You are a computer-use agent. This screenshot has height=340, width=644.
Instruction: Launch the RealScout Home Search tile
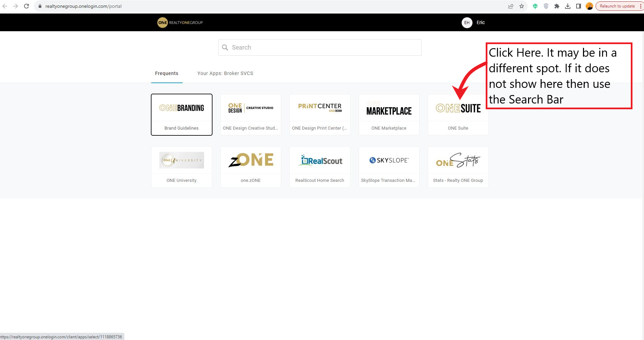click(320, 167)
